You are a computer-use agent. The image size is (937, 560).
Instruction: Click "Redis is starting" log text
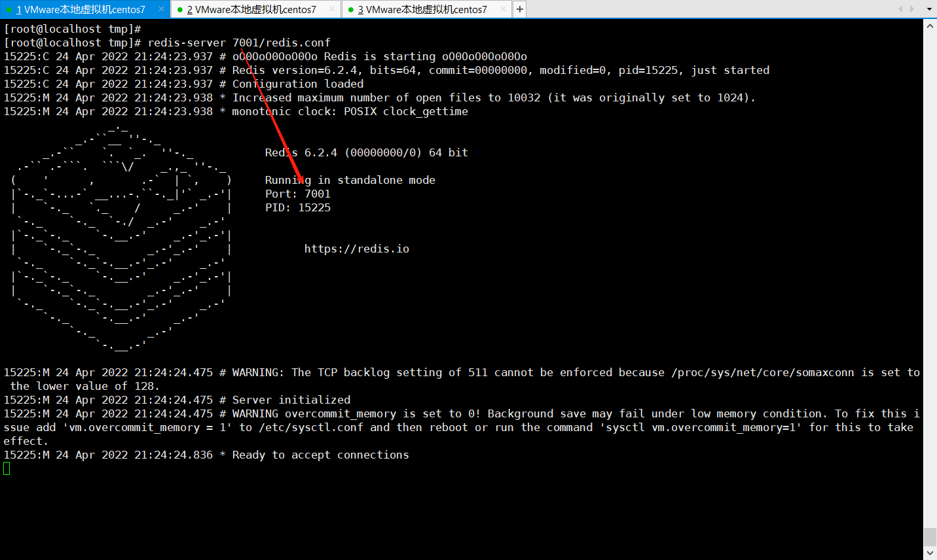click(380, 57)
